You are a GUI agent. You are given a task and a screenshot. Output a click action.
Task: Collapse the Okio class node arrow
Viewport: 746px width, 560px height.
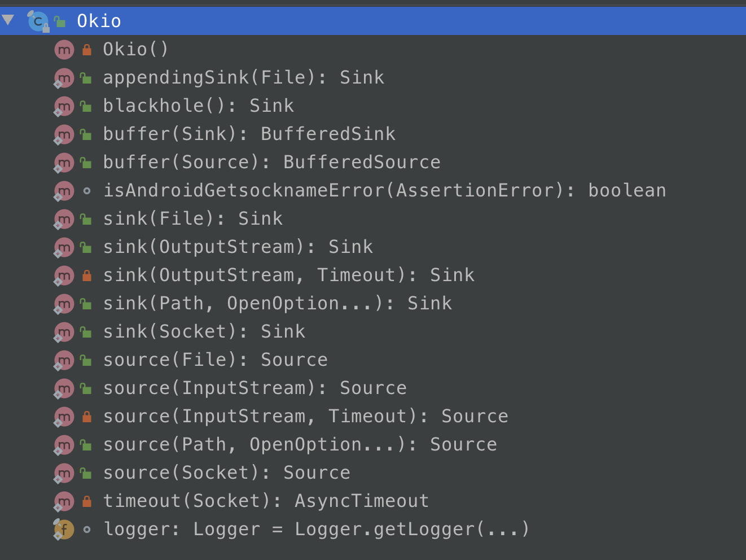(8, 21)
